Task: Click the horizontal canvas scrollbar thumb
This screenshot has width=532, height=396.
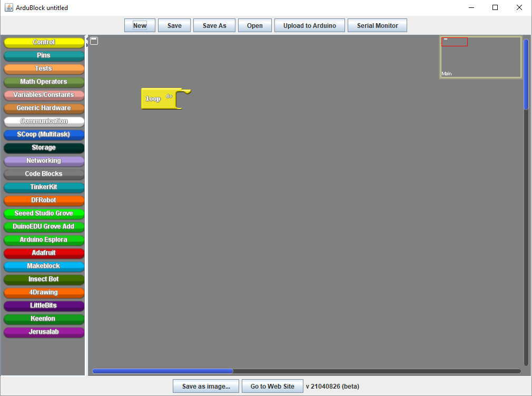Action: (x=163, y=371)
